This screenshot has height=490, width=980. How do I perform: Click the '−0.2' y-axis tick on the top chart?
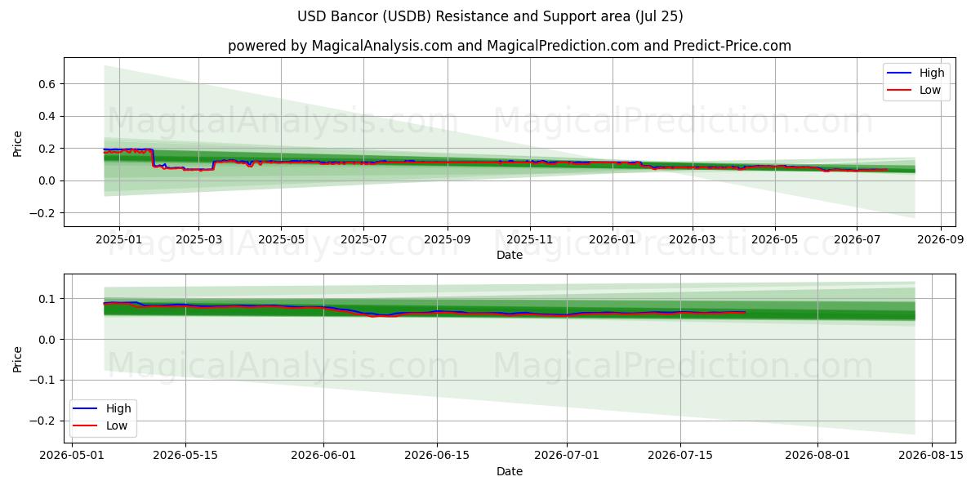[x=42, y=213]
